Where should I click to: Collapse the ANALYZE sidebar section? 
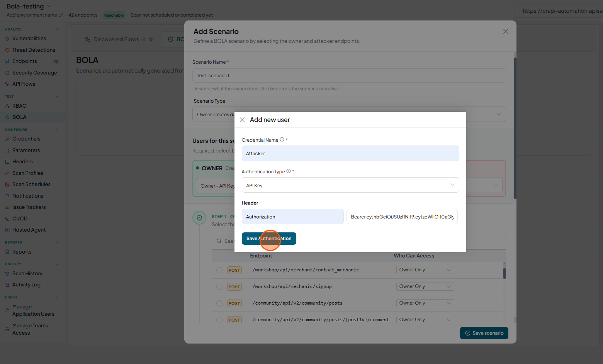click(x=57, y=29)
